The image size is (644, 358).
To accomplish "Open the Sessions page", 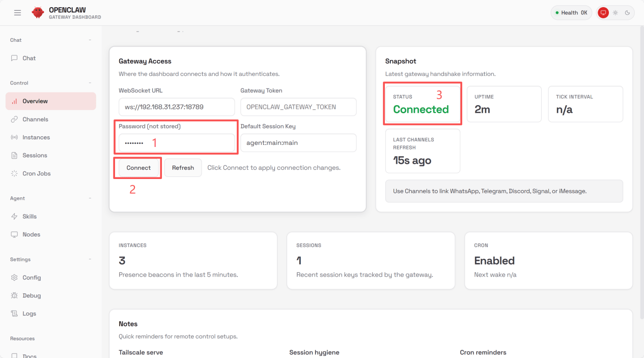I will tap(35, 156).
